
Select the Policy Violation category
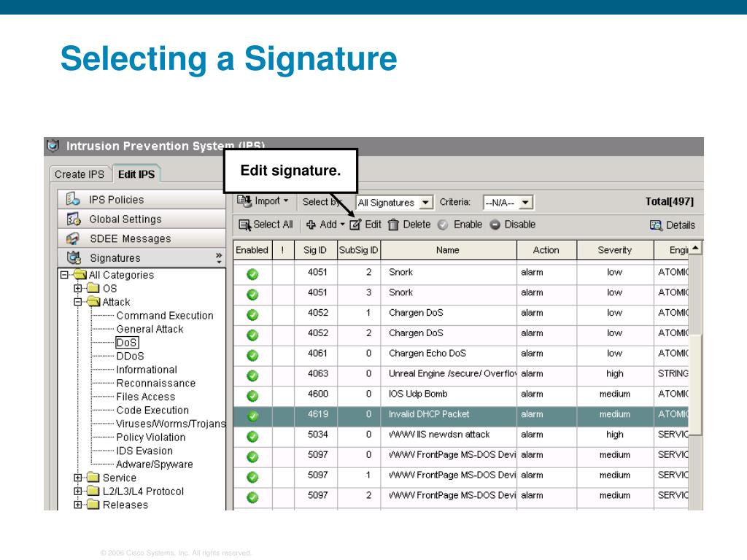[x=150, y=437]
